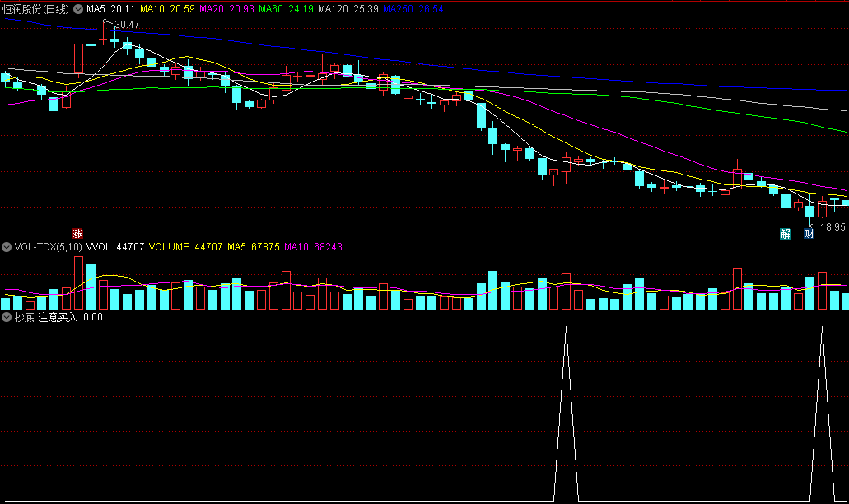Click the volume MA5: 67875 label
The width and height of the screenshot is (849, 504).
(254, 247)
